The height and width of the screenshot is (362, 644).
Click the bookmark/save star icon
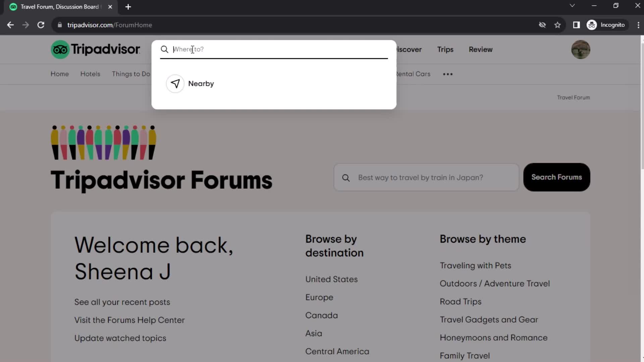(x=558, y=25)
